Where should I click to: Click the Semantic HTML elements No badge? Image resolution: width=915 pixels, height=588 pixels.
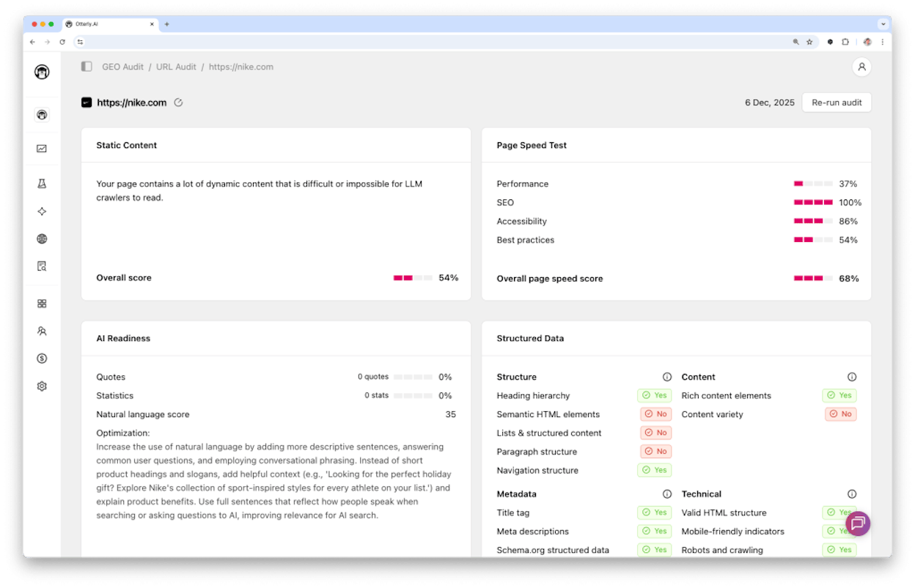[655, 414]
